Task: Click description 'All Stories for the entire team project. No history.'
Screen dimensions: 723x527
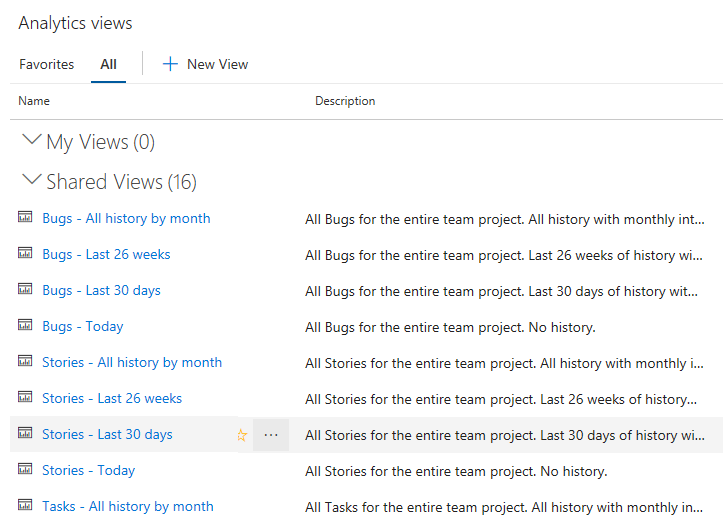Action: (456, 471)
